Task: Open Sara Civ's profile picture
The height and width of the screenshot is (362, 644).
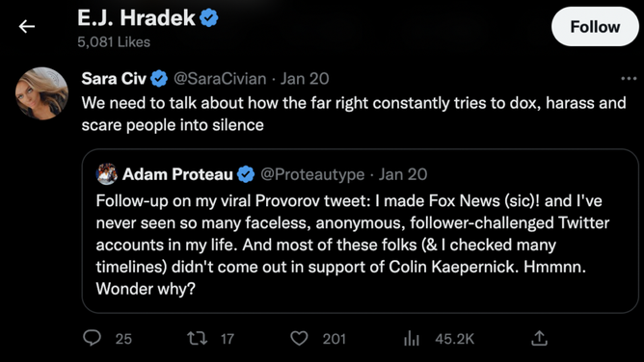Action: pyautogui.click(x=41, y=93)
